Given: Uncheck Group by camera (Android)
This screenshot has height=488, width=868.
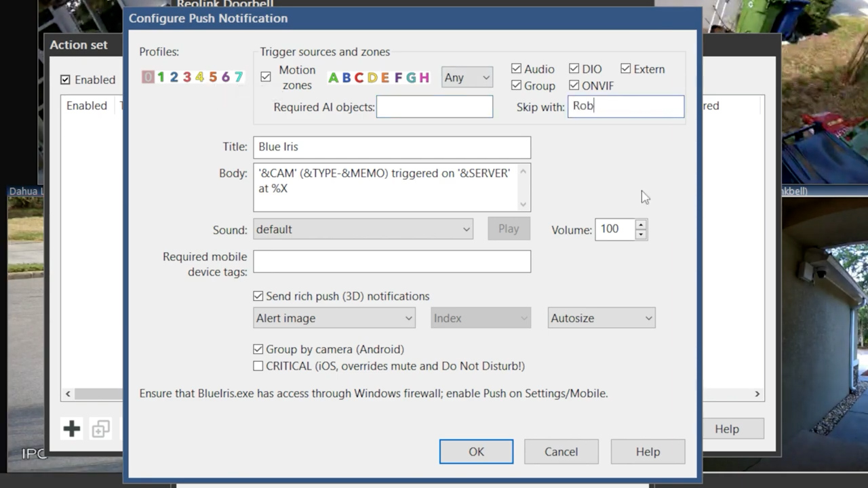Looking at the screenshot, I should (x=258, y=349).
